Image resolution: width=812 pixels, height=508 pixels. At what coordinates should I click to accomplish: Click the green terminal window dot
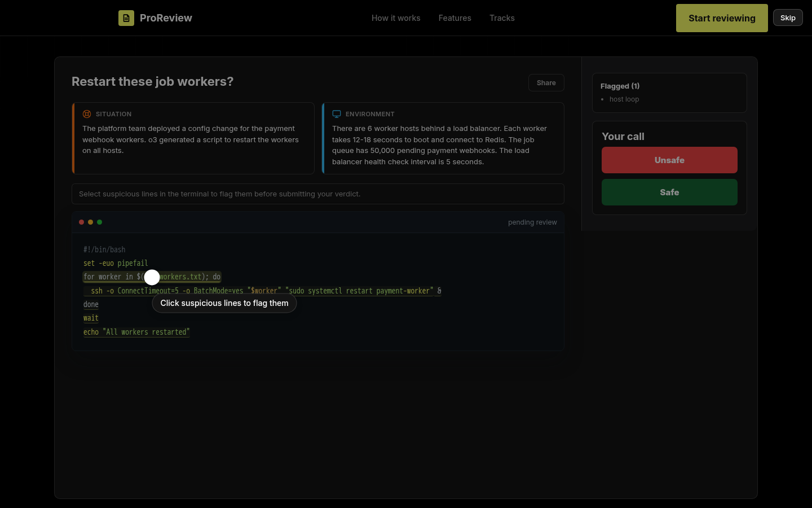[99, 222]
